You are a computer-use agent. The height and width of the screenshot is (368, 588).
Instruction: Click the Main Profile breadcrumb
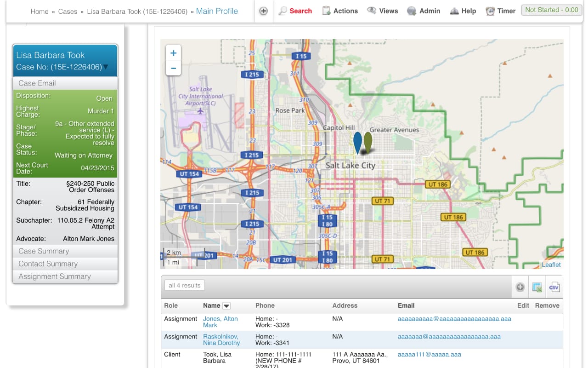tap(217, 11)
